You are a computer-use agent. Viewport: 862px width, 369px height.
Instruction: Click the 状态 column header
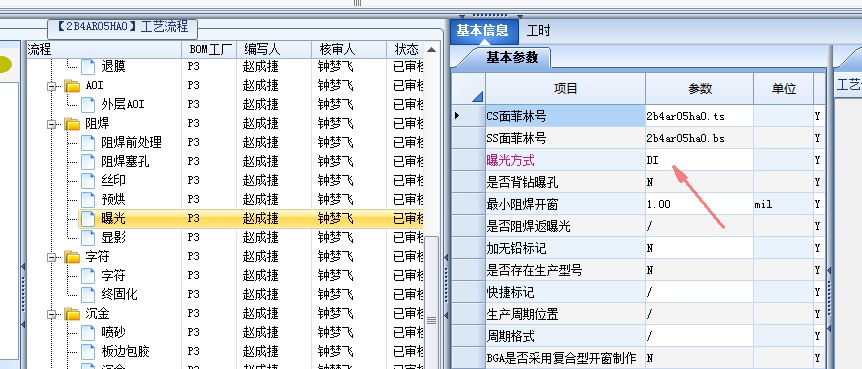[406, 49]
